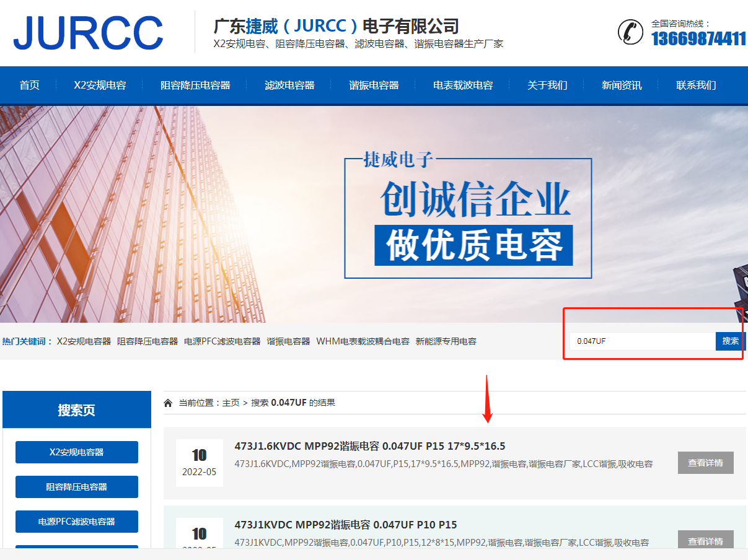Click the phone hotline icon
748x560 pixels.
pos(630,32)
